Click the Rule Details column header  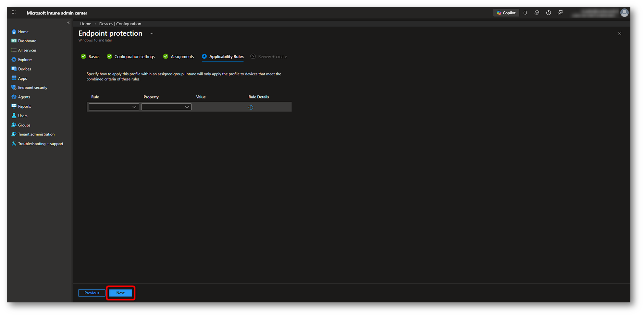(x=259, y=97)
